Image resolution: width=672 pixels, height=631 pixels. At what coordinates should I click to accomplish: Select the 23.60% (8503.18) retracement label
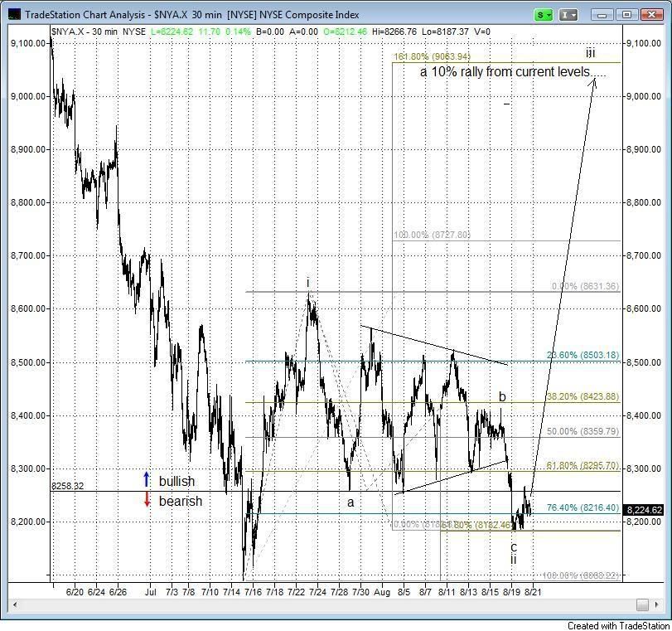click(x=582, y=356)
